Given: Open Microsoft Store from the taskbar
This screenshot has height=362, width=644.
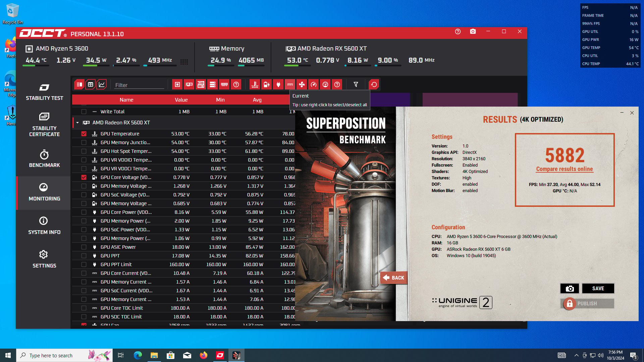Looking at the screenshot, I should (x=171, y=355).
